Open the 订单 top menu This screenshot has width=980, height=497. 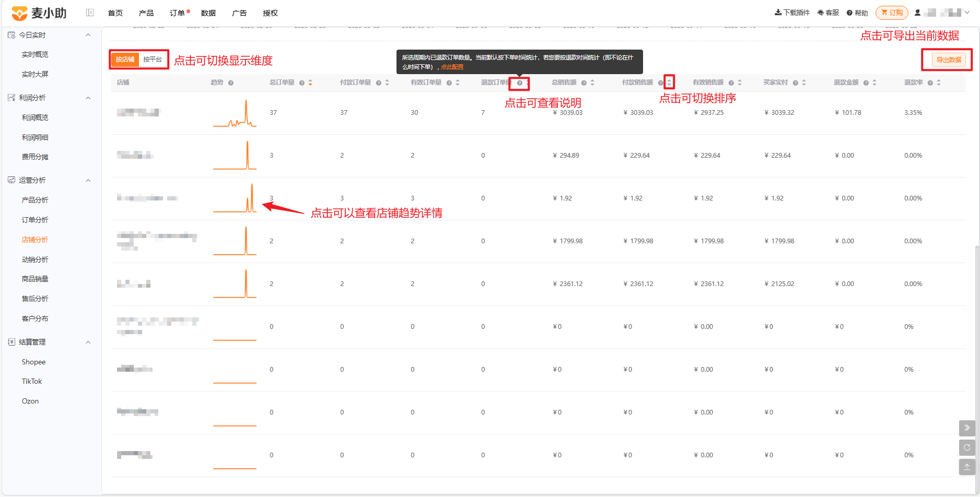[178, 13]
